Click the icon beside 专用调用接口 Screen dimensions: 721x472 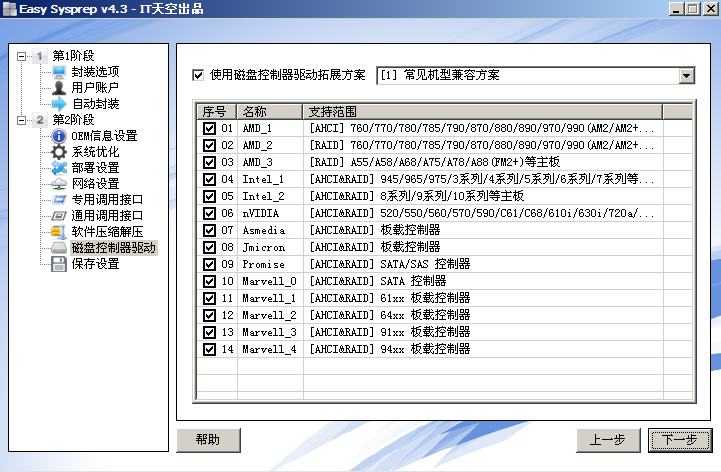[x=59, y=200]
